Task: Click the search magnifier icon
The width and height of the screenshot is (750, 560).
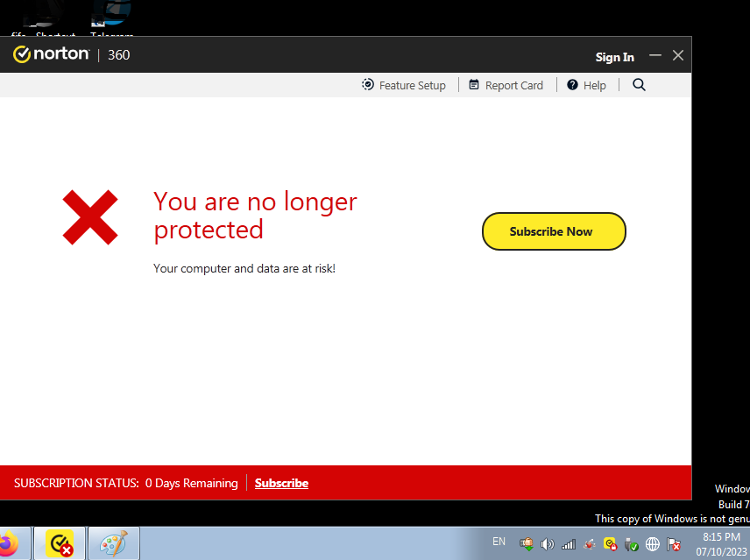Action: pos(639,85)
